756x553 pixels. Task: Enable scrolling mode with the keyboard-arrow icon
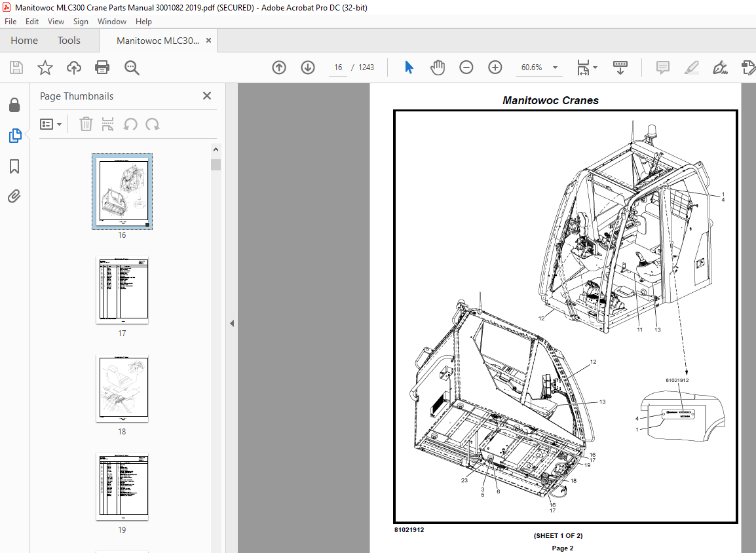pyautogui.click(x=620, y=67)
